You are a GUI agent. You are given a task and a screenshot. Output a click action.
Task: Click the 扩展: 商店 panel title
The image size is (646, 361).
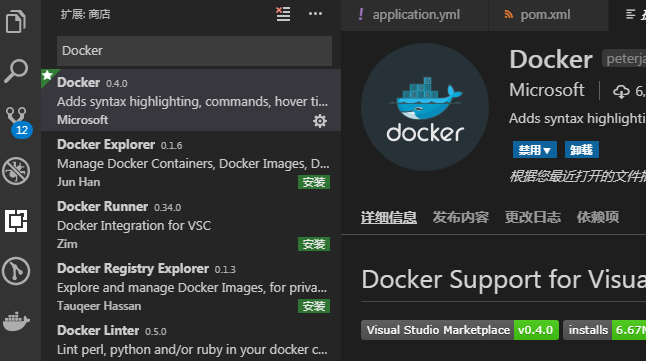(x=85, y=14)
